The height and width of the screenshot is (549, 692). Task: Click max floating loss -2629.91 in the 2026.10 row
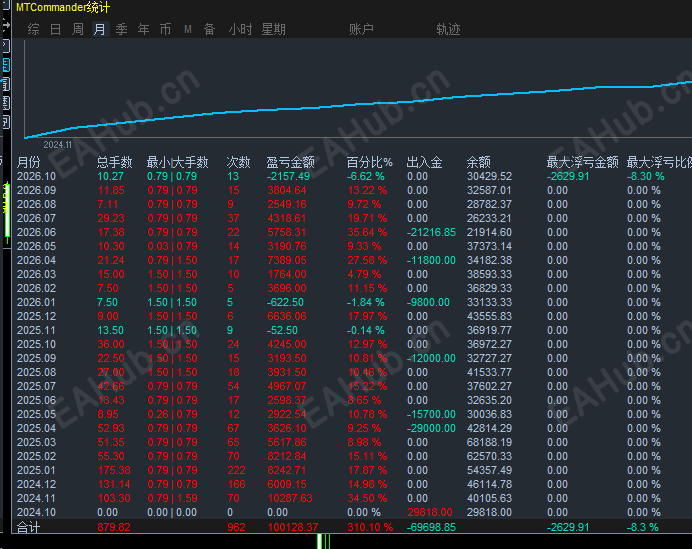tap(568, 176)
